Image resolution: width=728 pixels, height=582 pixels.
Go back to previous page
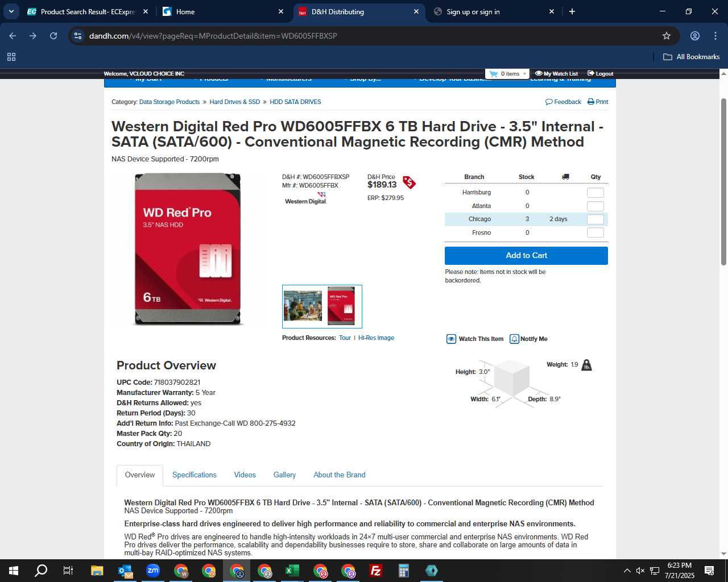tap(13, 36)
